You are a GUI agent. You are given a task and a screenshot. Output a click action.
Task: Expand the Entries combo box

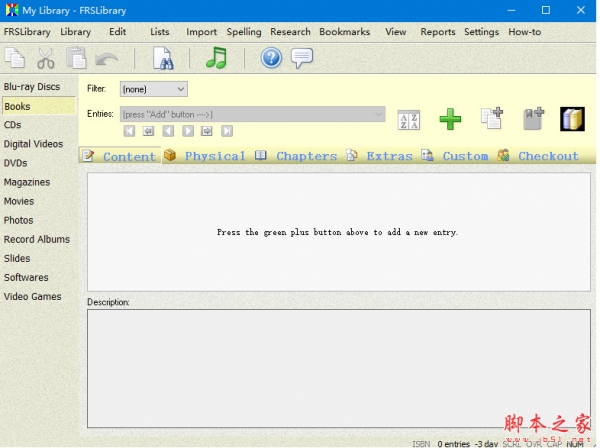(x=378, y=115)
